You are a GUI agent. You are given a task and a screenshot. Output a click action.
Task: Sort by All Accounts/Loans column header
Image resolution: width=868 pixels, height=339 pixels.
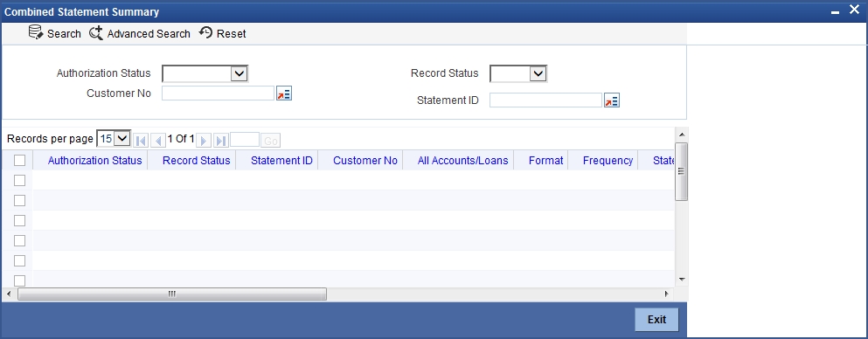coord(462,161)
